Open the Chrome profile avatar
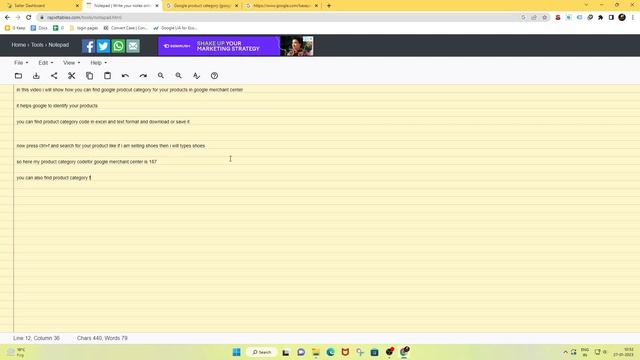The image size is (640, 360). tap(622, 17)
